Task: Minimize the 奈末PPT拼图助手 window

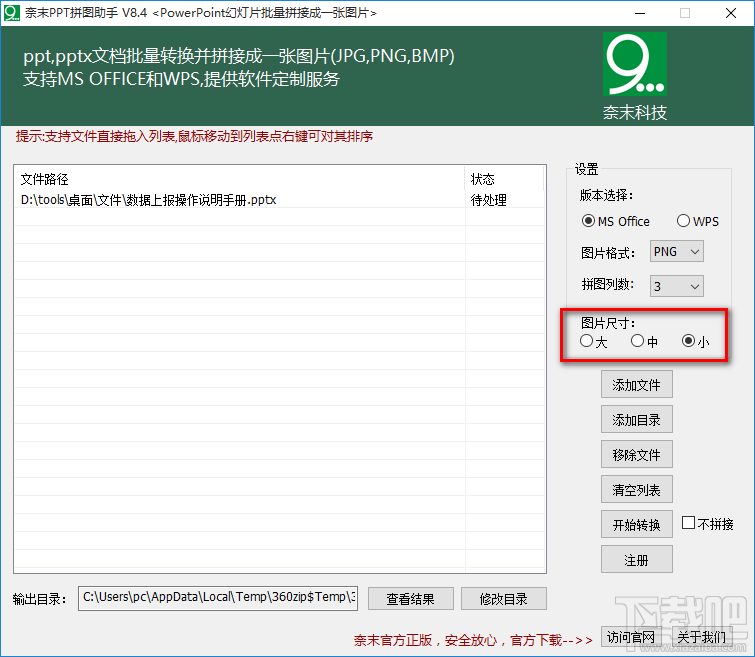Action: point(640,13)
